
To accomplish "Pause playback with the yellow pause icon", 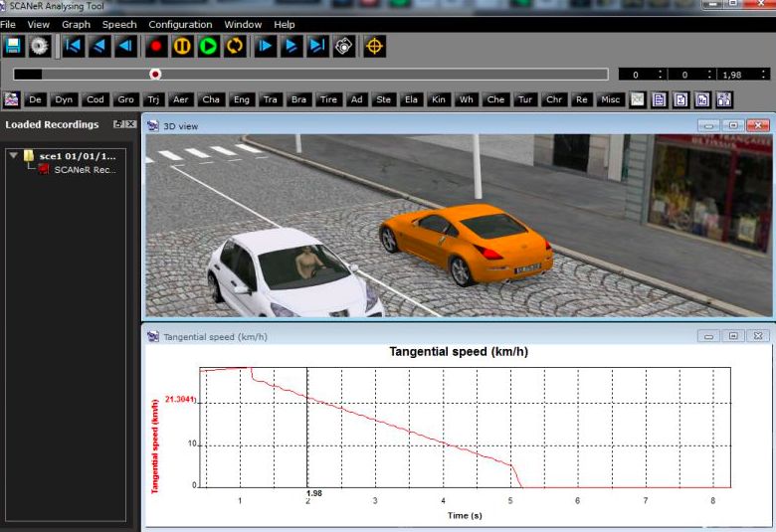I will tap(182, 46).
